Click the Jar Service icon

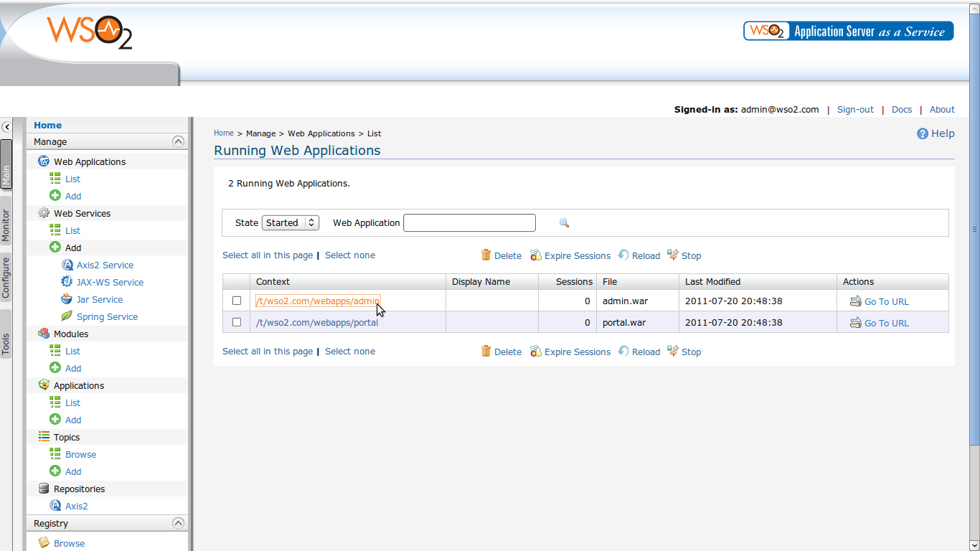pyautogui.click(x=67, y=299)
